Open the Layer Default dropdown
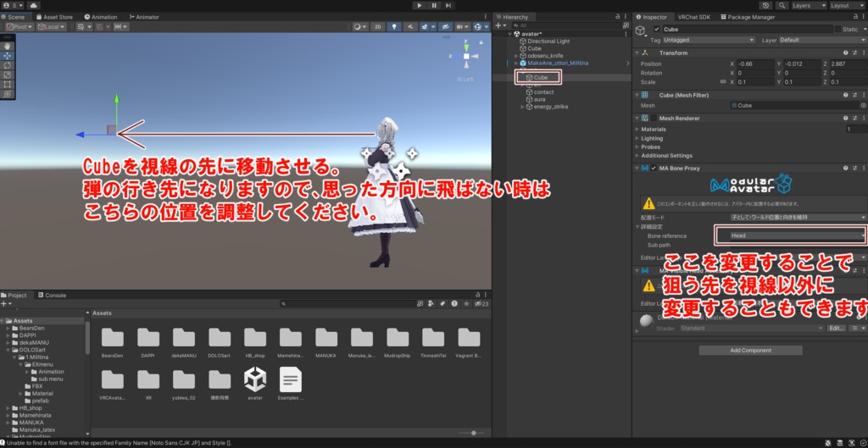 (x=822, y=41)
